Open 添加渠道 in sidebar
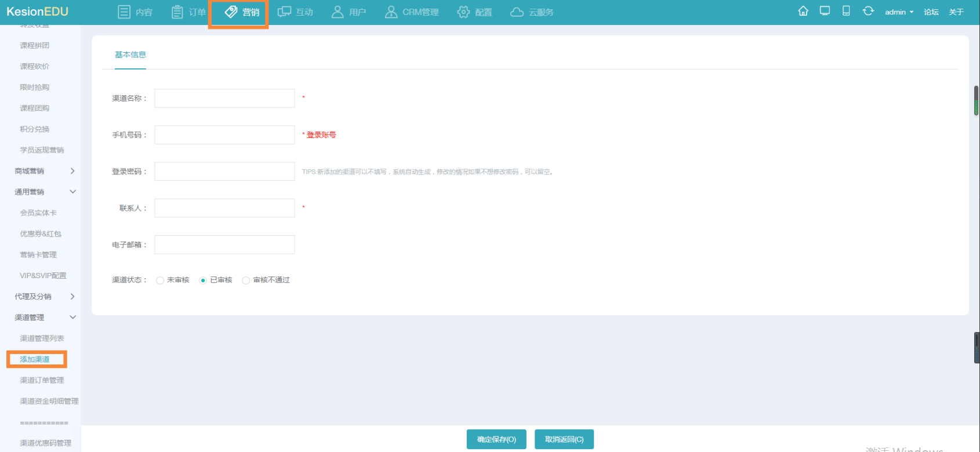 click(x=35, y=359)
